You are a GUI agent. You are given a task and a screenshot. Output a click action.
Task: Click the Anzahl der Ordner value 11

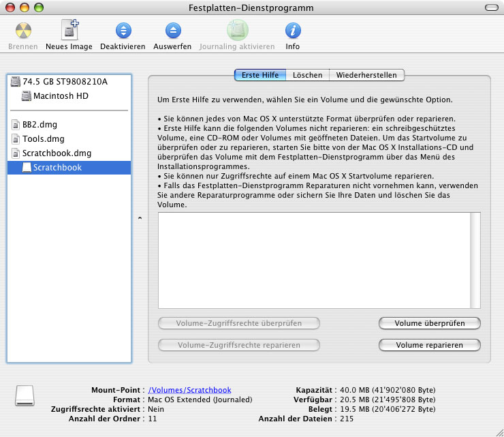[153, 419]
